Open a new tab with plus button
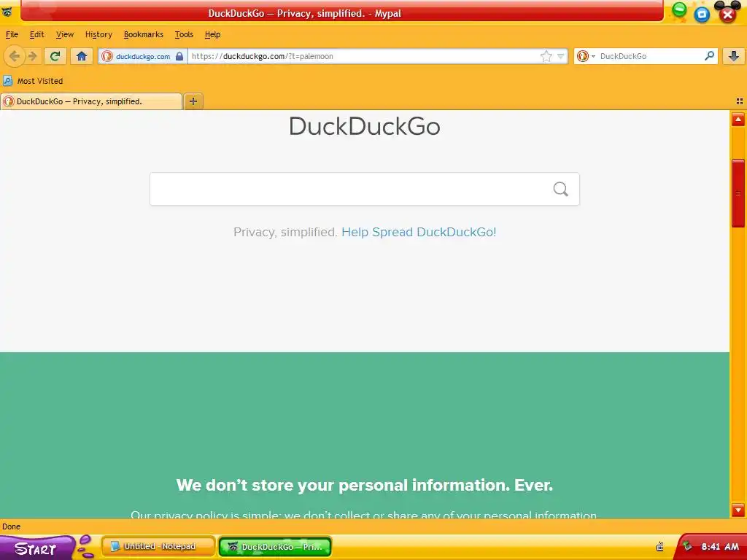 [x=193, y=101]
